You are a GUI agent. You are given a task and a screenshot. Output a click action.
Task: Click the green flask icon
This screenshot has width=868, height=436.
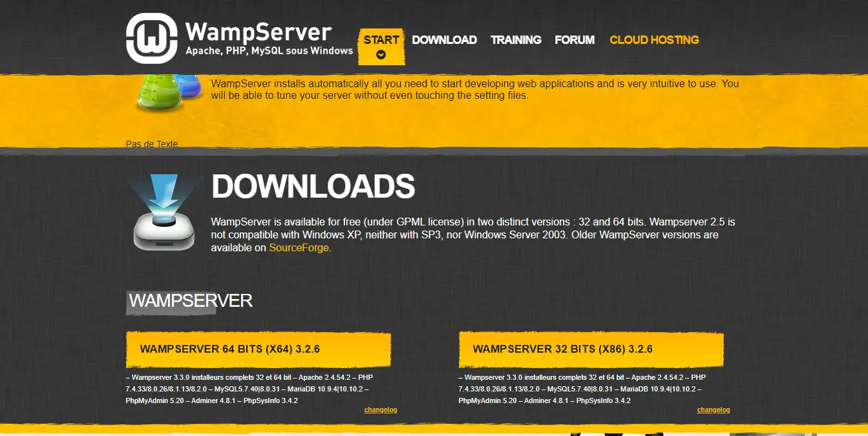pos(154,96)
